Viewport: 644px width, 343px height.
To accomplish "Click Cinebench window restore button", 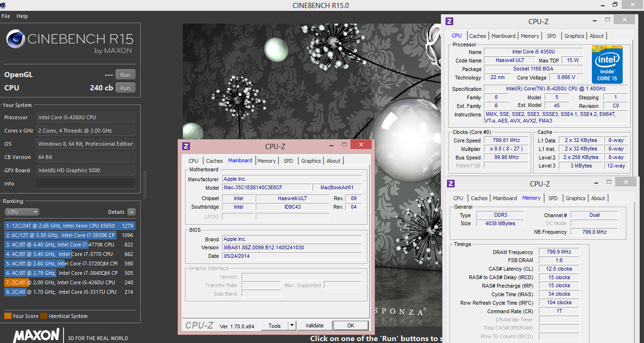I will pos(615,4).
